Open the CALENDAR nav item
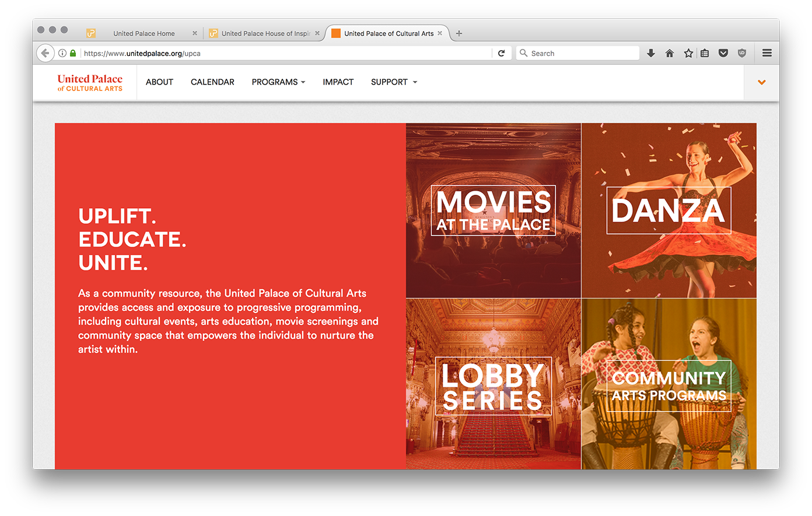 click(x=212, y=82)
